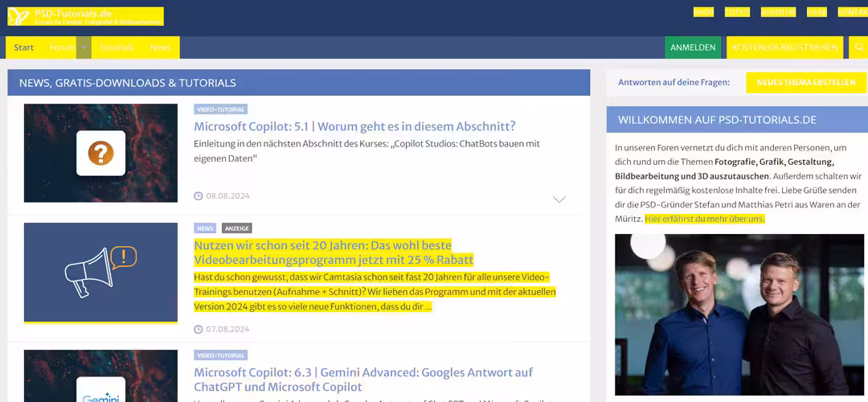Click the Anzeige tag on Camtasia article

click(237, 228)
